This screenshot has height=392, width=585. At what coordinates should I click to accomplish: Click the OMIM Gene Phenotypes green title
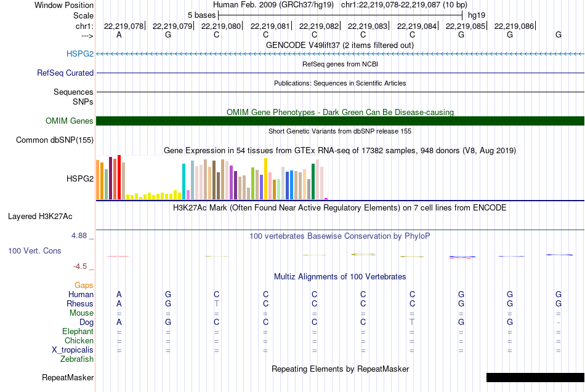point(340,112)
